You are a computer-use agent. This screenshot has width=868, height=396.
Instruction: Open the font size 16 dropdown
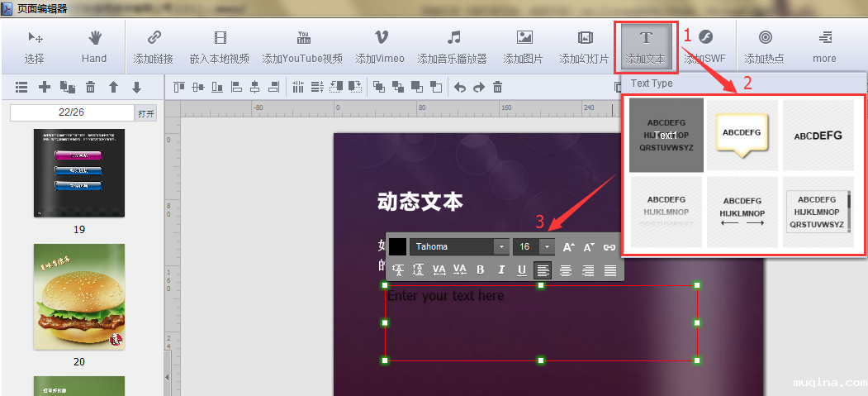547,246
